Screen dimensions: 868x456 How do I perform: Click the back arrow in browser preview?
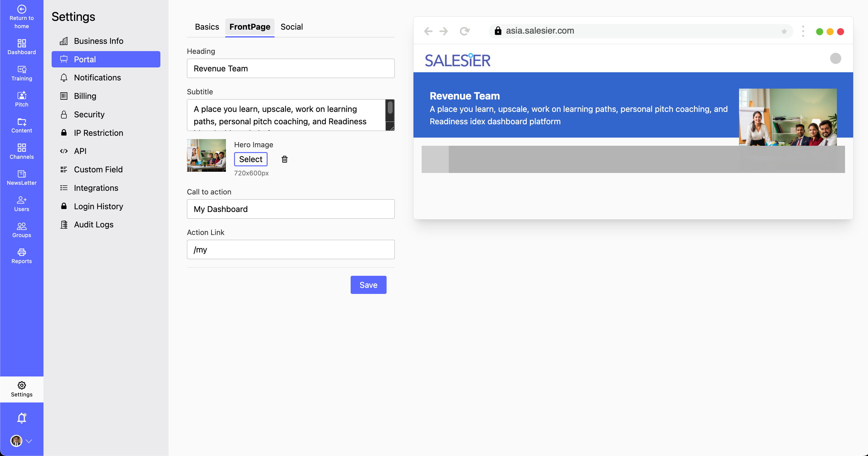[x=428, y=31]
